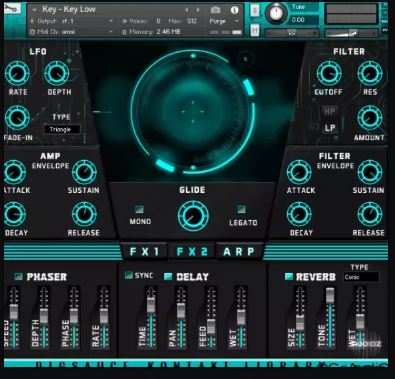
Task: Toggle the Phaser effect on
Action: [19, 276]
